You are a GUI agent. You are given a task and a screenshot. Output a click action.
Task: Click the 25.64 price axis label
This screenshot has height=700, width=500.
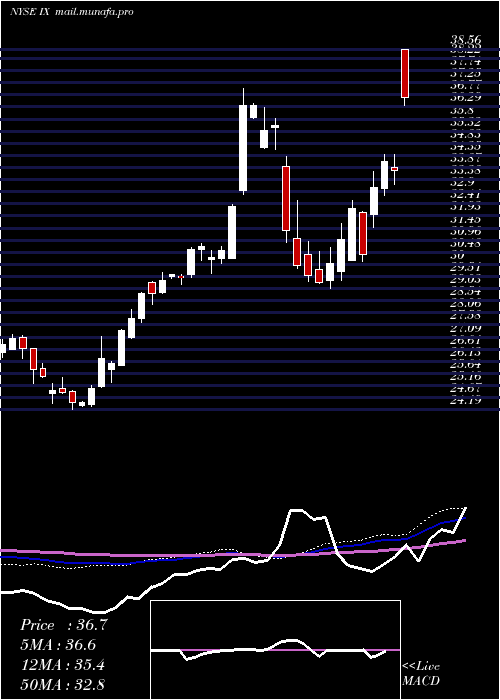pos(465,364)
